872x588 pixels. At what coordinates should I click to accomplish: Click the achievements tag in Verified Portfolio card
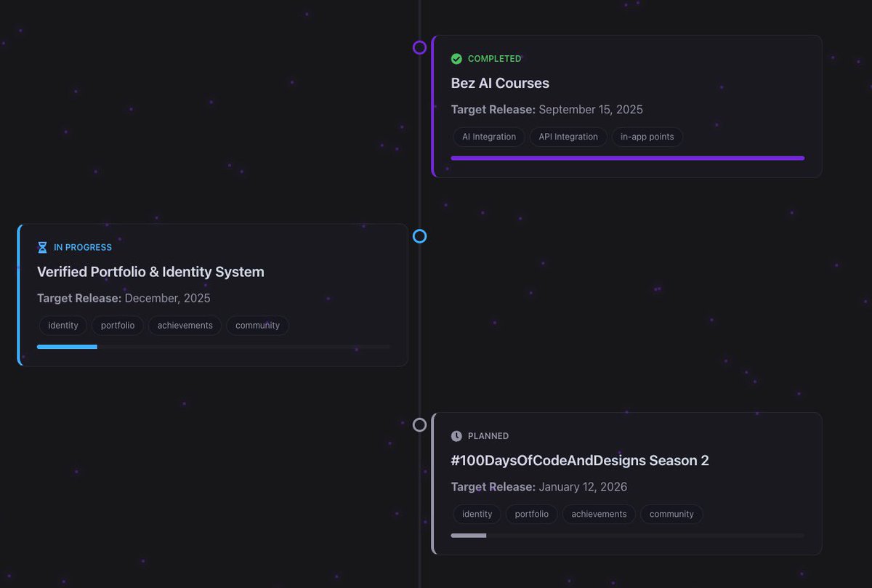tap(185, 326)
